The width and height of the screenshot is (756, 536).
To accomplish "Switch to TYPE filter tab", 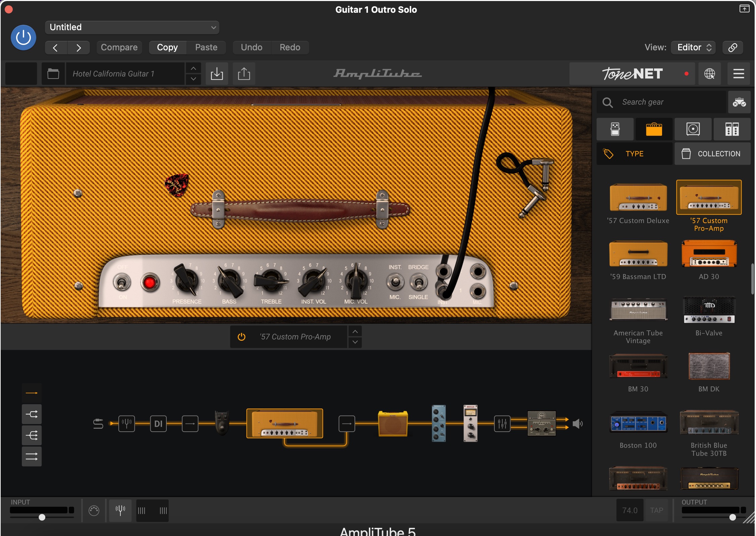I will (x=635, y=154).
